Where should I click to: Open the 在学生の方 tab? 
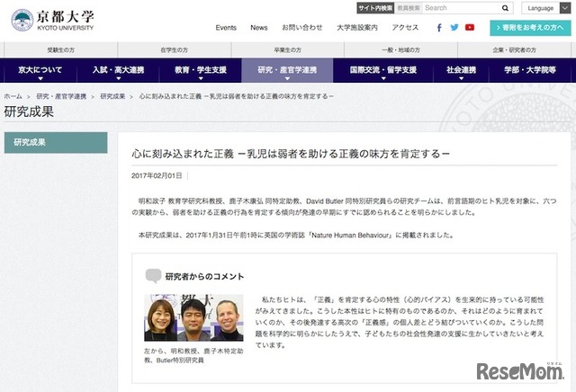(174, 50)
